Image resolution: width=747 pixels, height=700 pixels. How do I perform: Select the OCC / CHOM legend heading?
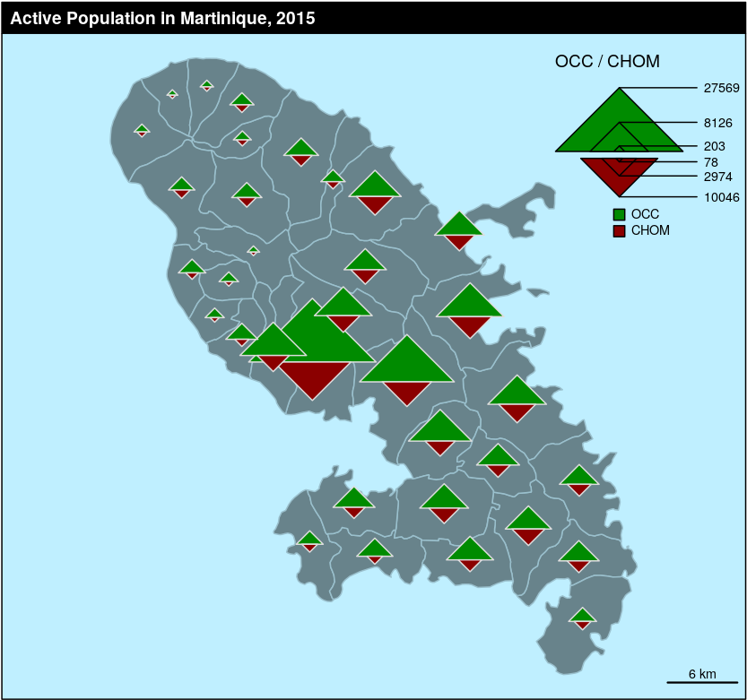[607, 62]
